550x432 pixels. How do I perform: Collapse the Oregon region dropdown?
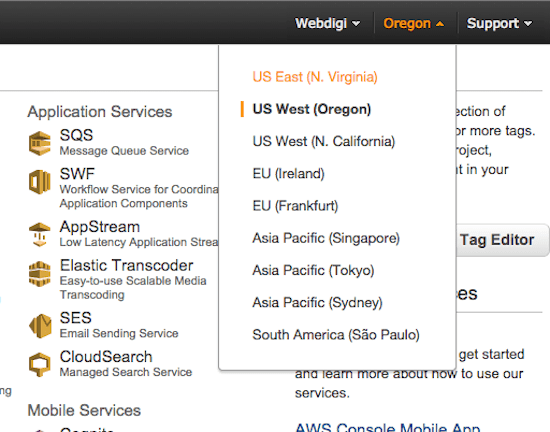tap(414, 23)
